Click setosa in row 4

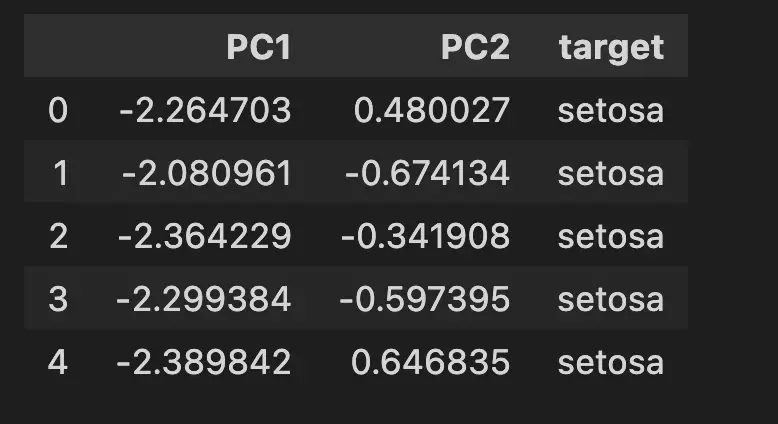pos(611,363)
